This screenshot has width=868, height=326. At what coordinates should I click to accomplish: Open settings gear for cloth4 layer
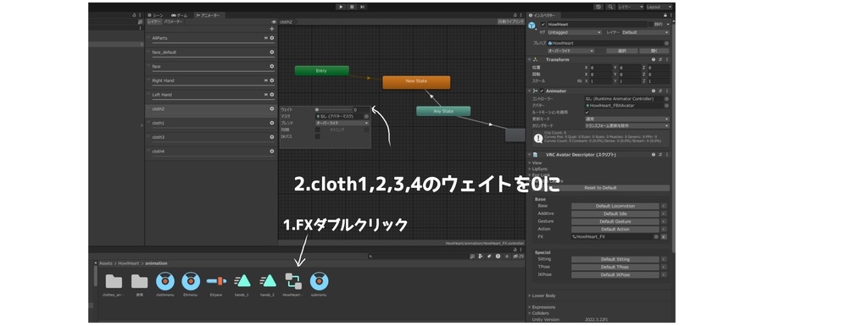click(272, 151)
